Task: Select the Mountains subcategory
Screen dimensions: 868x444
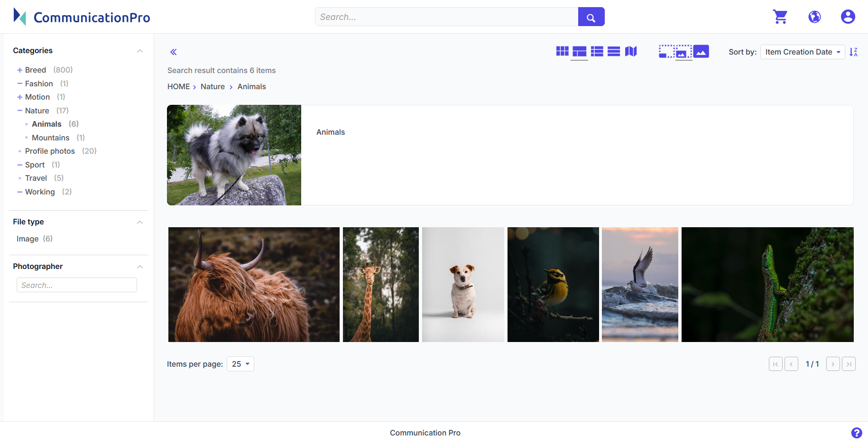Action: click(x=50, y=138)
